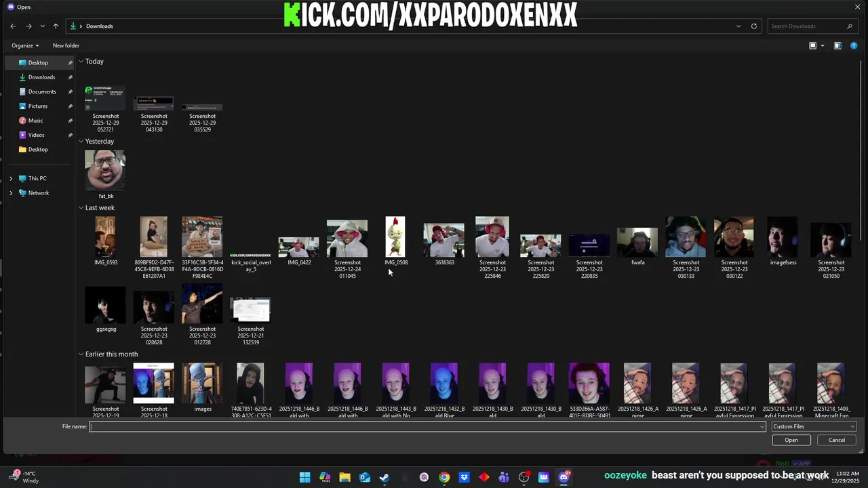Screen dimensions: 868x488
Task: Expand the address bar history dropdown
Action: (x=738, y=26)
